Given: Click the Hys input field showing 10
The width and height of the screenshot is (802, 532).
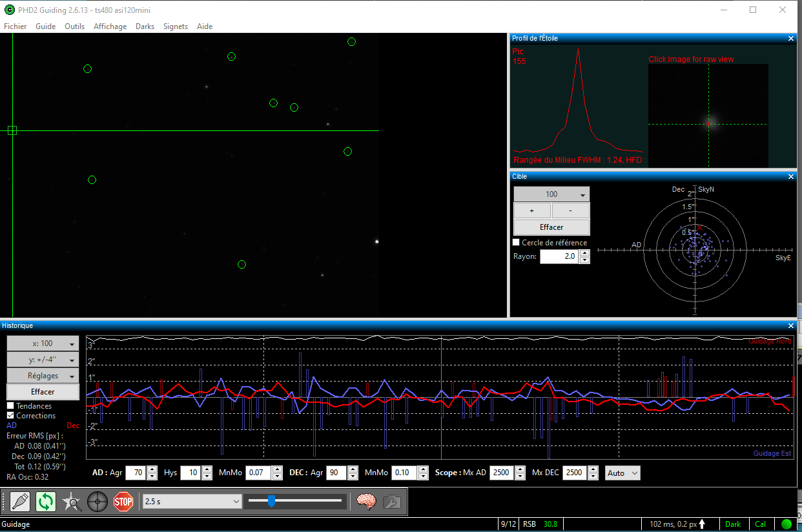Looking at the screenshot, I should [190, 473].
